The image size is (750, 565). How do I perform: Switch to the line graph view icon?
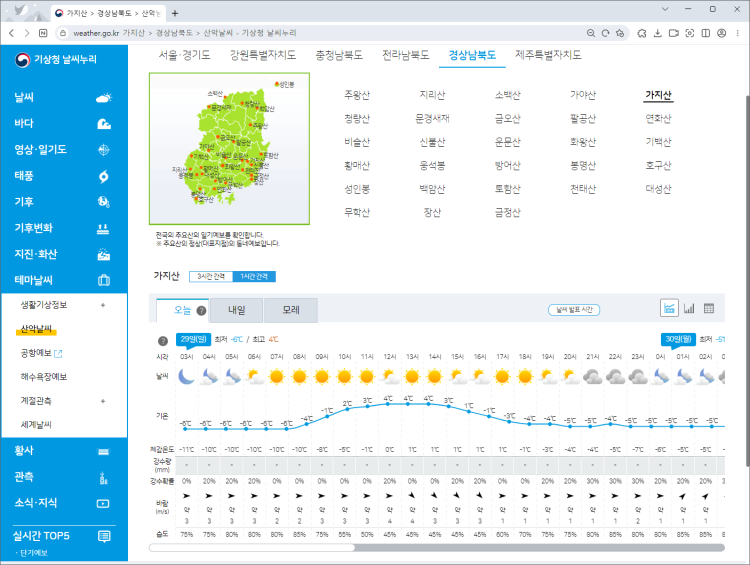(669, 308)
